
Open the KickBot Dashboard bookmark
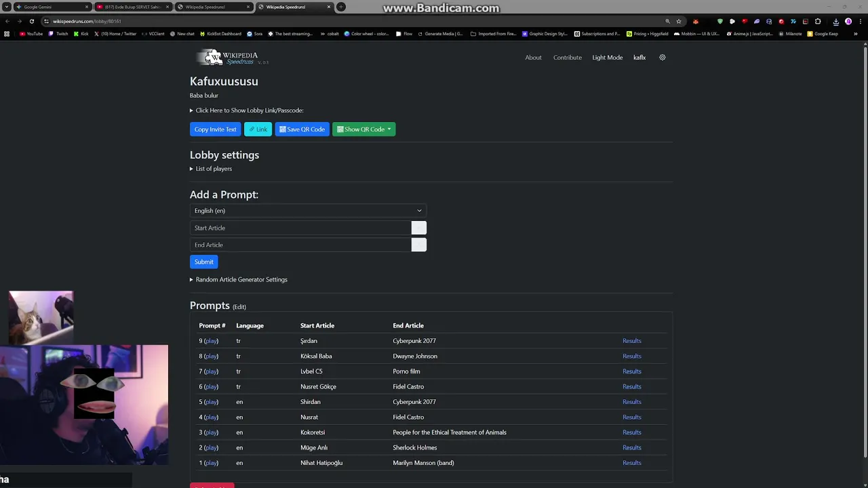220,34
